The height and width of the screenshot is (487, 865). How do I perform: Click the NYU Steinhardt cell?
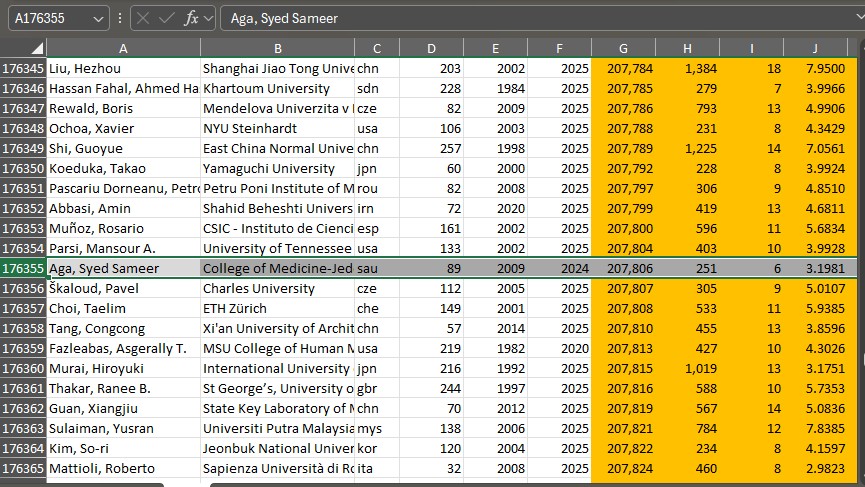277,129
